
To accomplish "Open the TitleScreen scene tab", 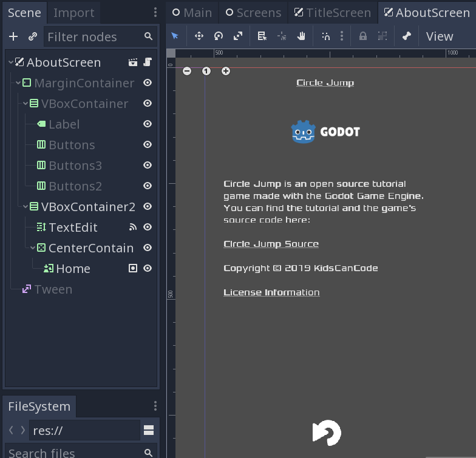I will [x=333, y=13].
